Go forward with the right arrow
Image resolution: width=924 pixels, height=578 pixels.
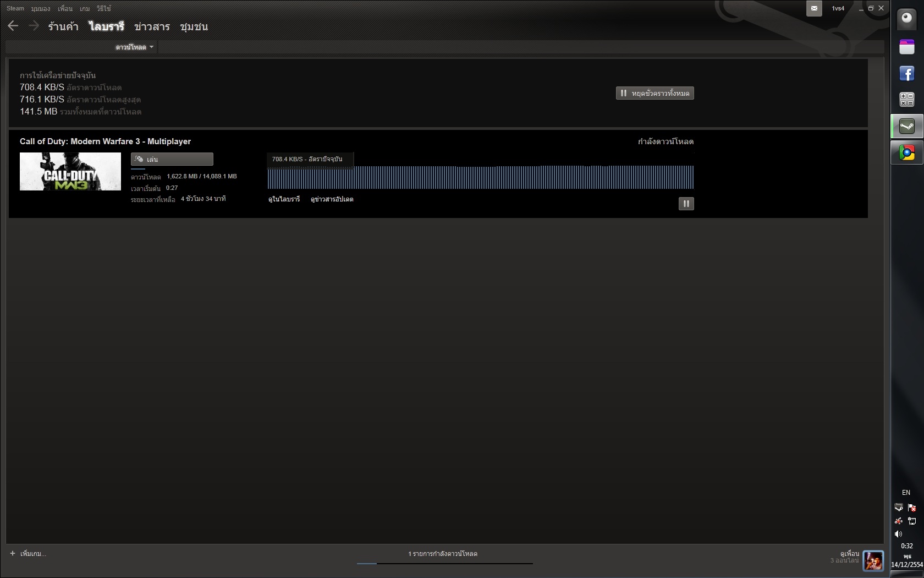[x=34, y=26]
